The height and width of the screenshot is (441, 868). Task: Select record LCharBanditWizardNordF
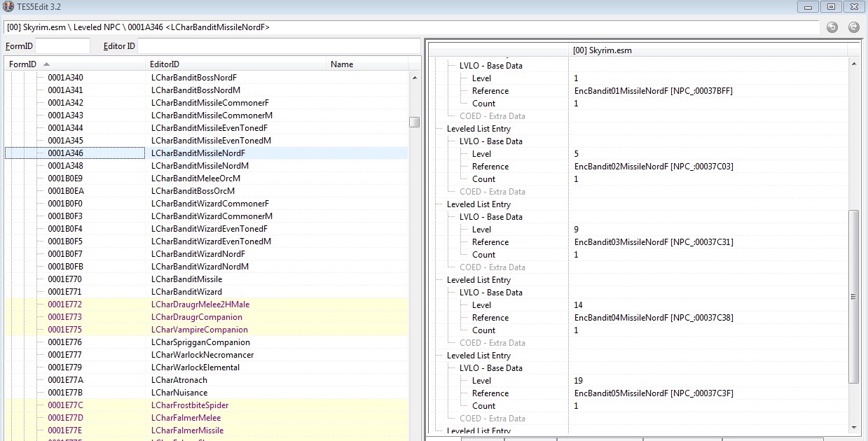(206, 254)
